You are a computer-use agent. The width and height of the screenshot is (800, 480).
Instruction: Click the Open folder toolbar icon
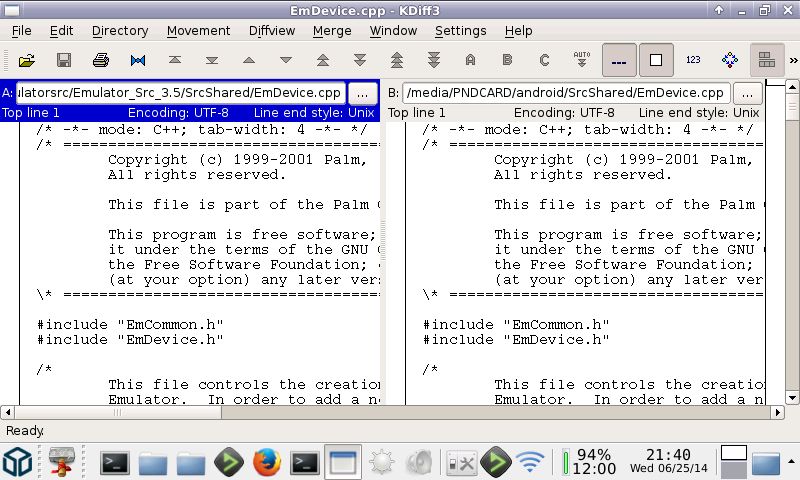coord(27,60)
